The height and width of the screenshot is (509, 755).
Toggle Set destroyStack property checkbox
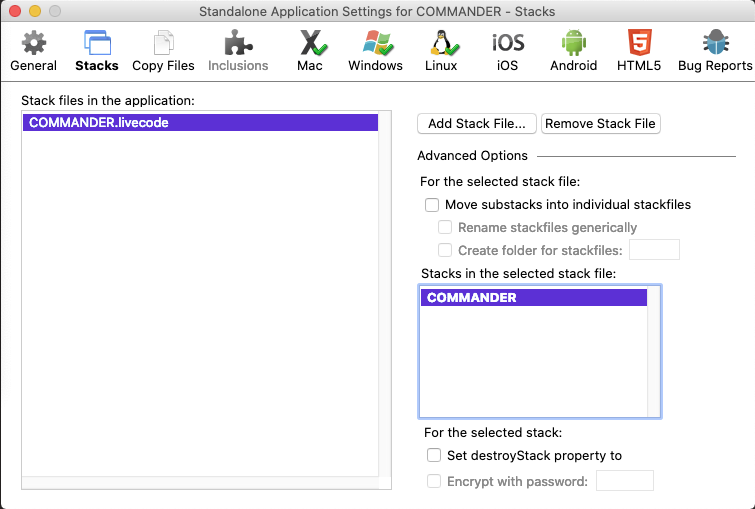pos(434,455)
